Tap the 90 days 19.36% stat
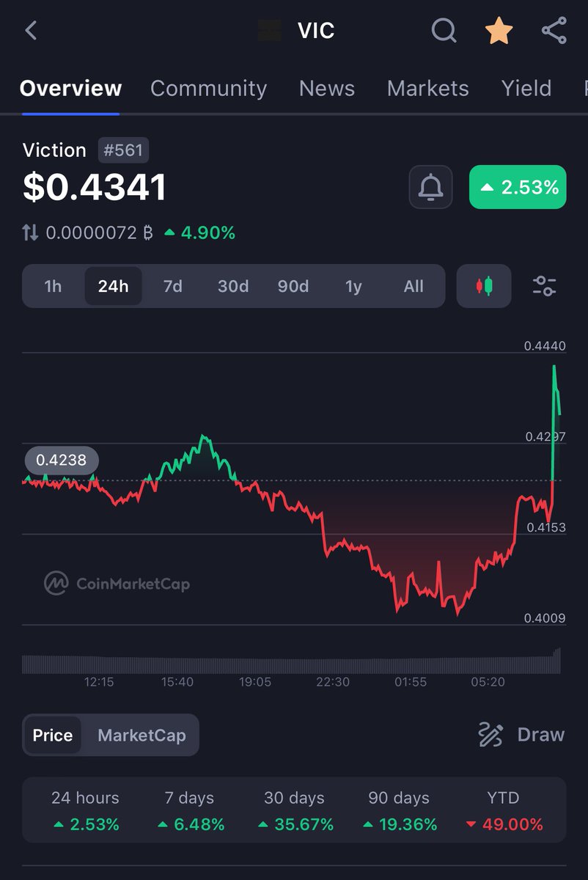This screenshot has height=880, width=588. (x=400, y=811)
